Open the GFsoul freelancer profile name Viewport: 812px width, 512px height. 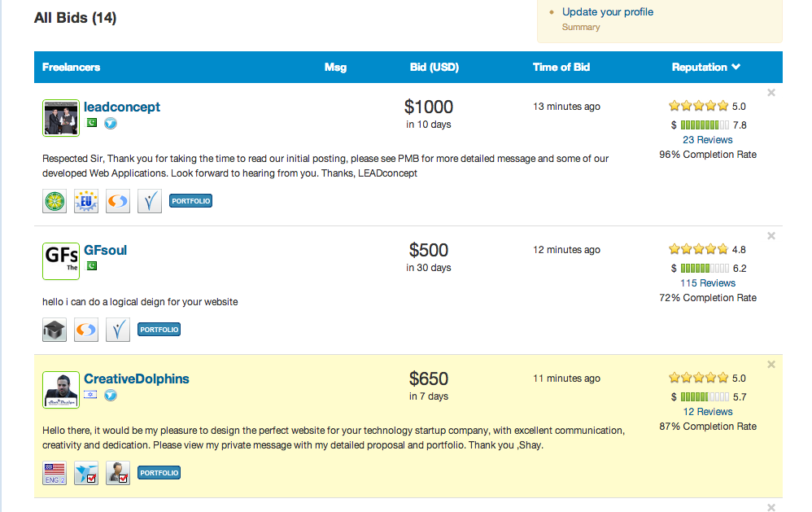click(x=106, y=250)
